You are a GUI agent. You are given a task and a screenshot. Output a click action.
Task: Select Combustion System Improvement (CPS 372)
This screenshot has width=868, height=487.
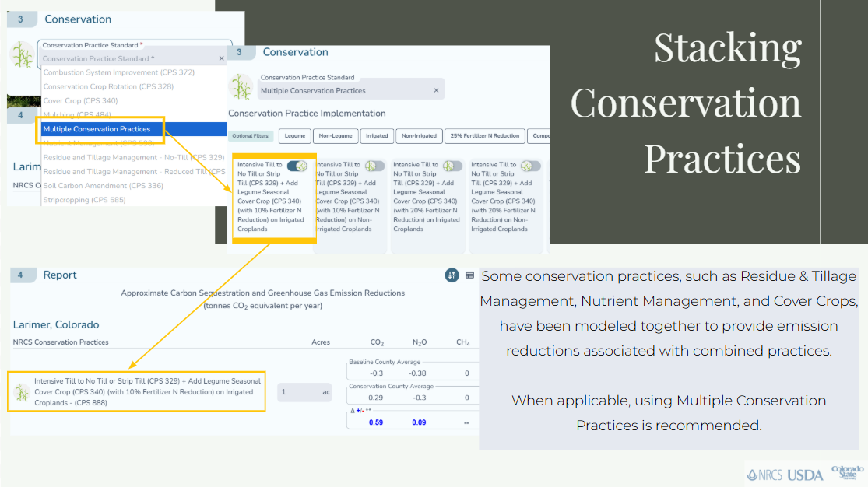tap(118, 72)
